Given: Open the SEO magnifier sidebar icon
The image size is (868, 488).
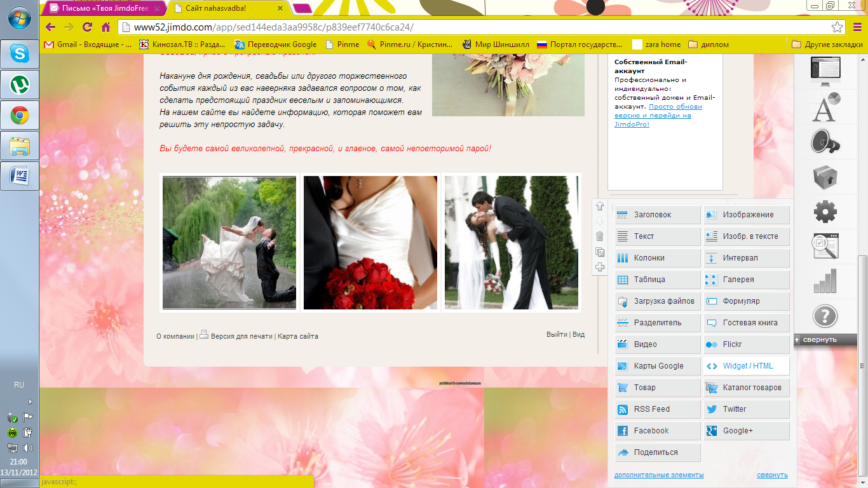Looking at the screenshot, I should [825, 247].
